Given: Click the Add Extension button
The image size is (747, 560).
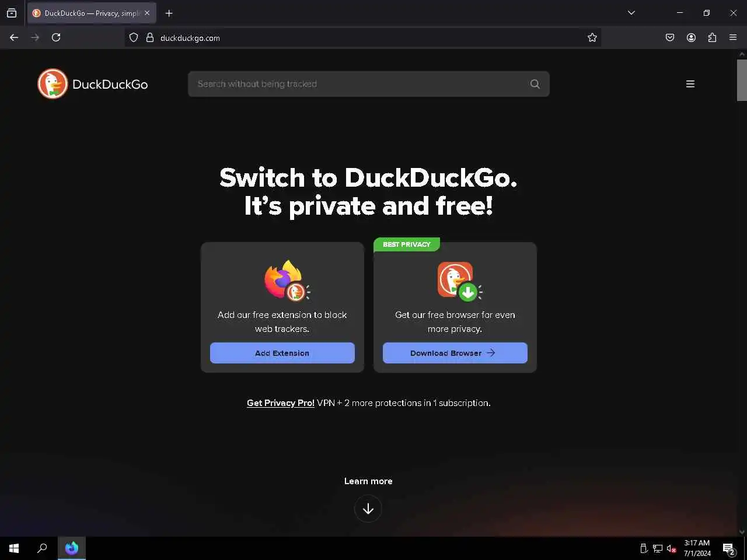Looking at the screenshot, I should 282,353.
